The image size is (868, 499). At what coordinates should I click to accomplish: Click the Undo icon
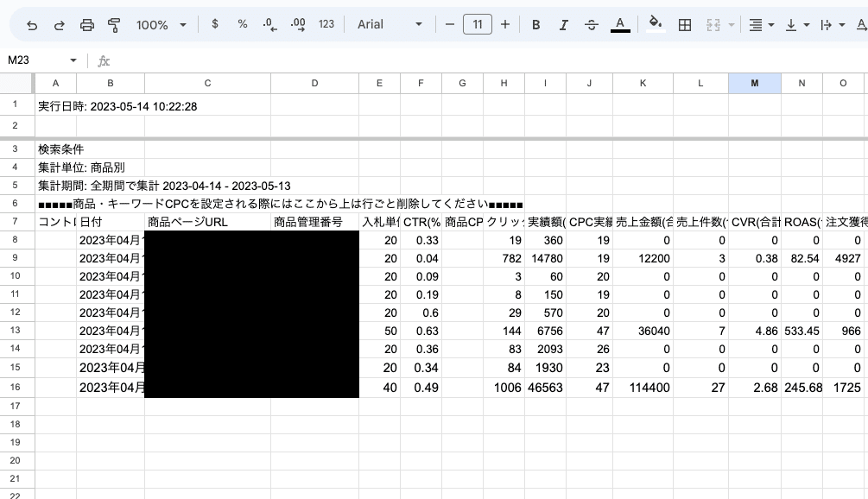32,25
